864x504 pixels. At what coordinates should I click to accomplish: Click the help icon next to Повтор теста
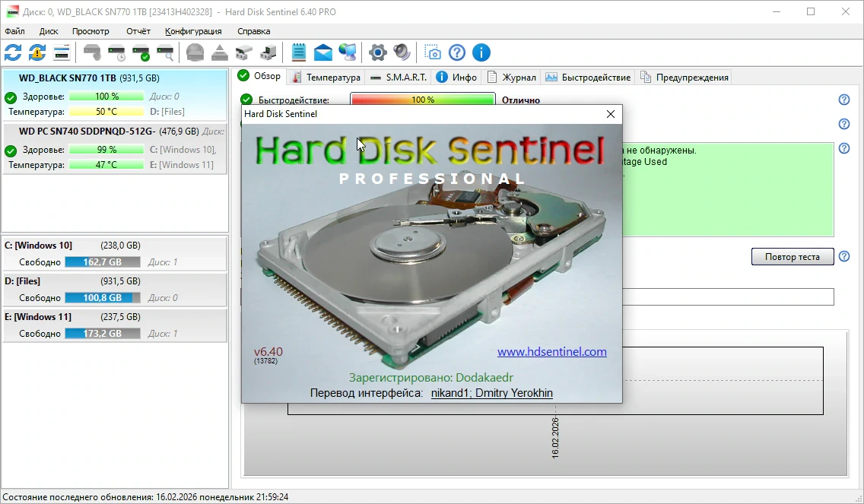pos(843,256)
